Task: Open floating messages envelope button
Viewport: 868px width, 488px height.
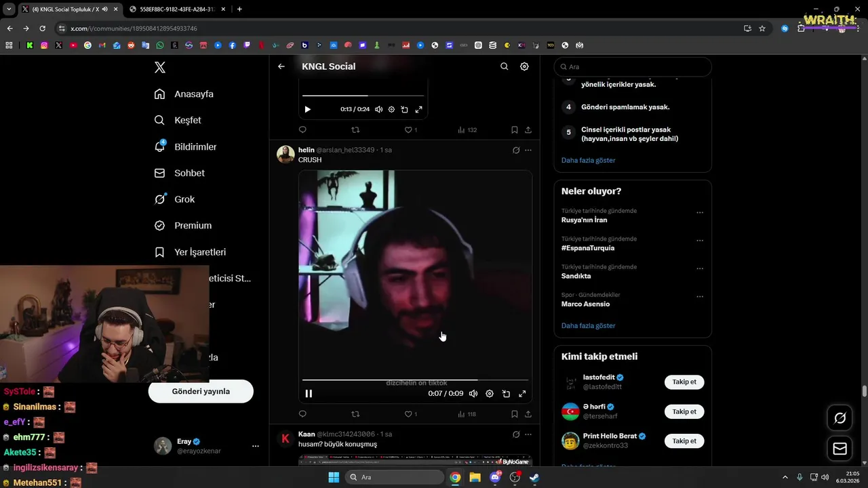Action: coord(840,449)
